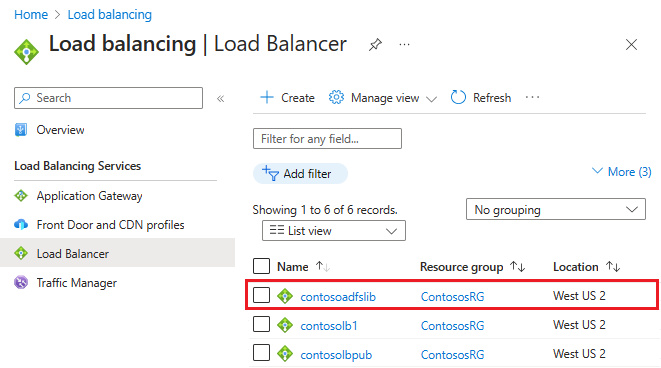The width and height of the screenshot is (661, 368).
Task: Click the load balancer icon beside contosolbpub
Action: [285, 354]
